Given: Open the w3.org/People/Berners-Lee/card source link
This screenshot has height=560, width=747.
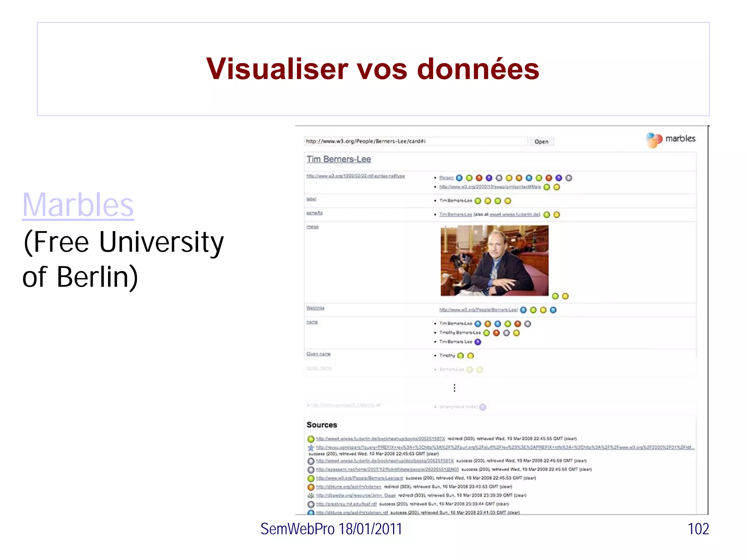Looking at the screenshot, I should (x=359, y=478).
